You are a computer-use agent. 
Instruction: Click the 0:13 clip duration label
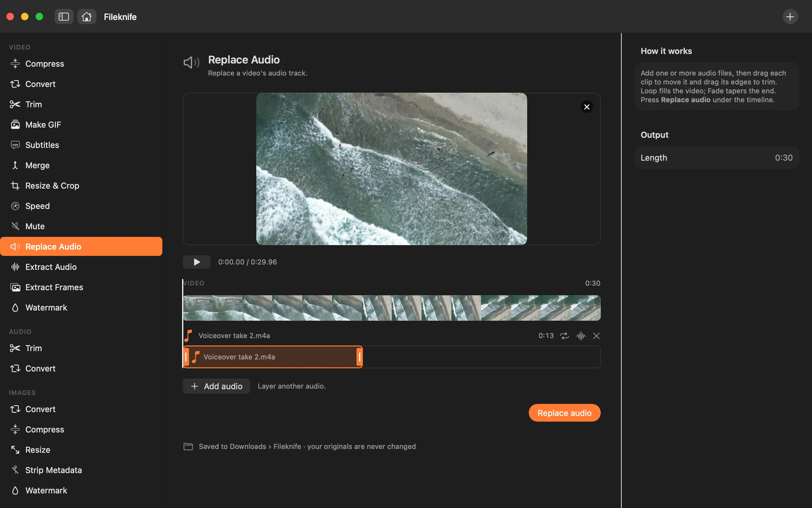(546, 336)
